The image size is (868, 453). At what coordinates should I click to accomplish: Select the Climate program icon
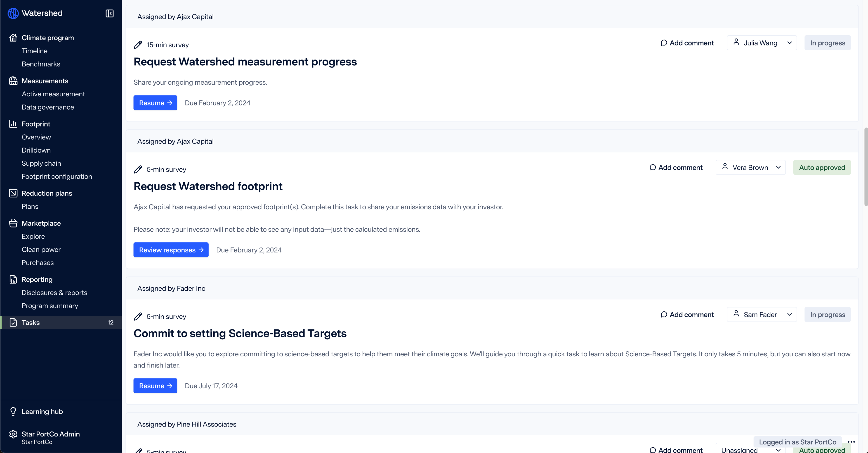click(x=13, y=37)
